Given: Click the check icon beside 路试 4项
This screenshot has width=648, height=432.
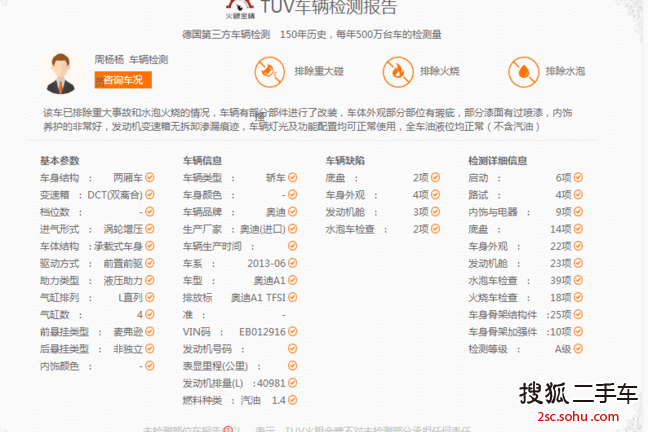Looking at the screenshot, I should tap(578, 194).
